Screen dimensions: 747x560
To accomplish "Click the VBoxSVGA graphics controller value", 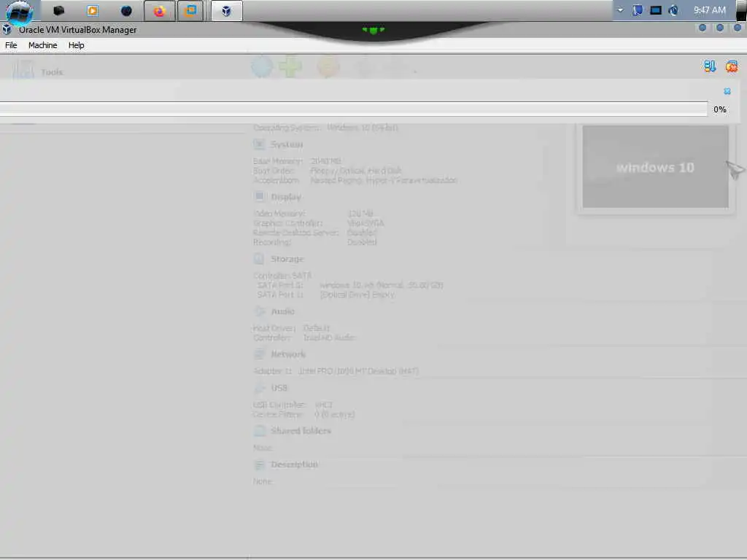I will pos(366,223).
